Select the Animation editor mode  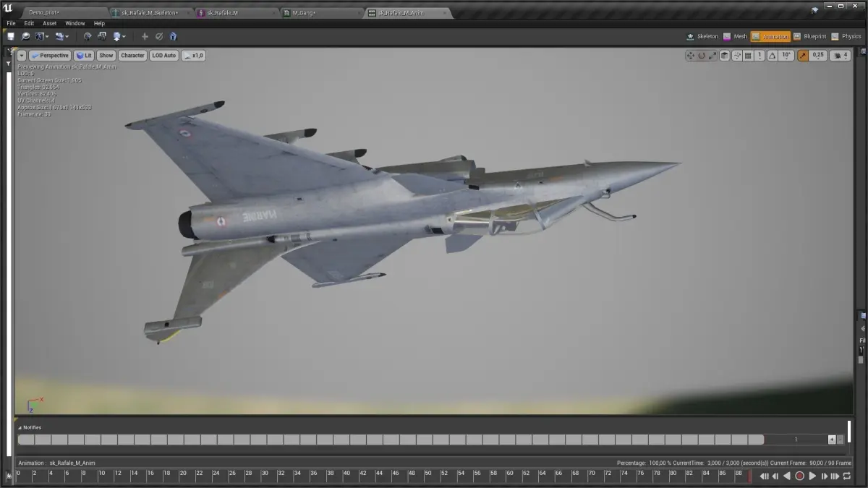click(x=770, y=36)
